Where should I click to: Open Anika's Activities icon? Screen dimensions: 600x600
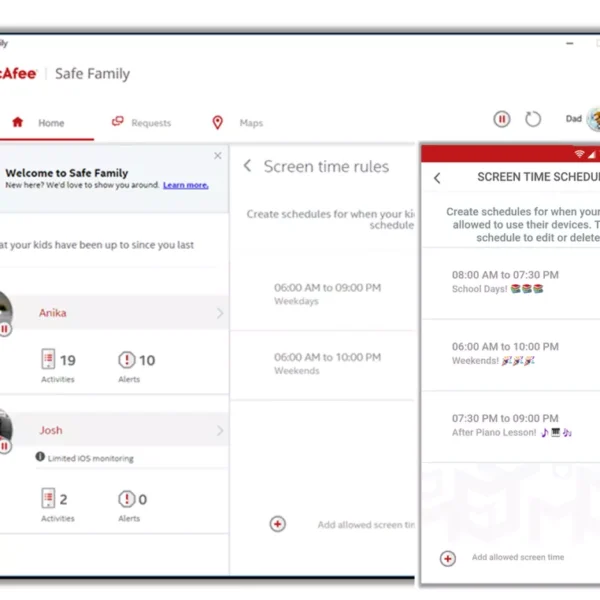pos(47,360)
